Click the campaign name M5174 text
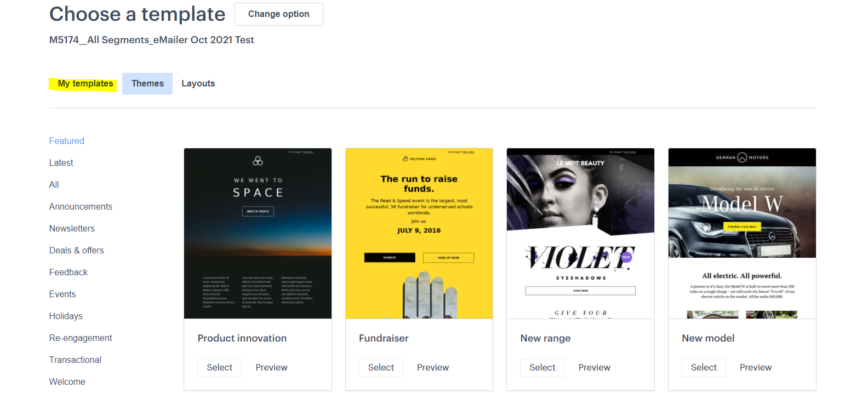 (x=152, y=40)
